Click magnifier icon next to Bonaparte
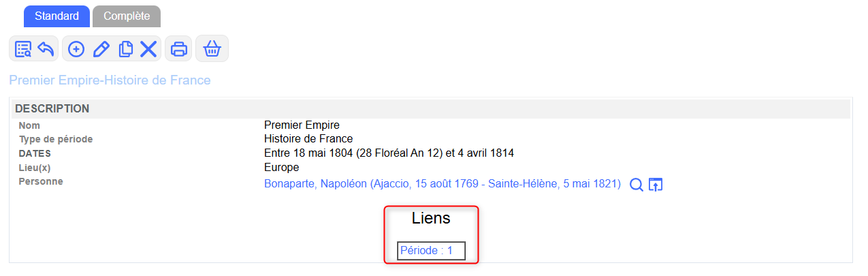Viewport: 868px width, 276px height. 637,185
